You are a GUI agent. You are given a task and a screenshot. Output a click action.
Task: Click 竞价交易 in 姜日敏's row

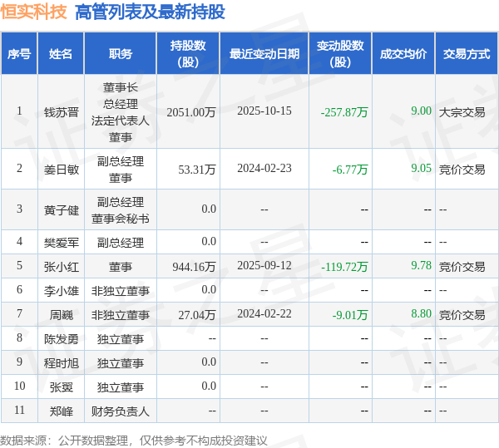tap(462, 170)
